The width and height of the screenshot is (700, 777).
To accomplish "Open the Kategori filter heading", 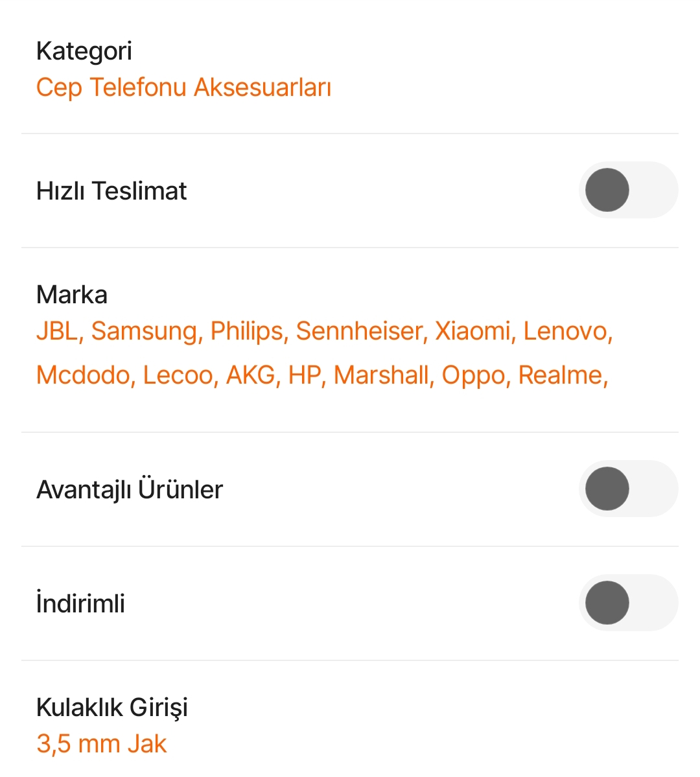I will pyautogui.click(x=84, y=51).
